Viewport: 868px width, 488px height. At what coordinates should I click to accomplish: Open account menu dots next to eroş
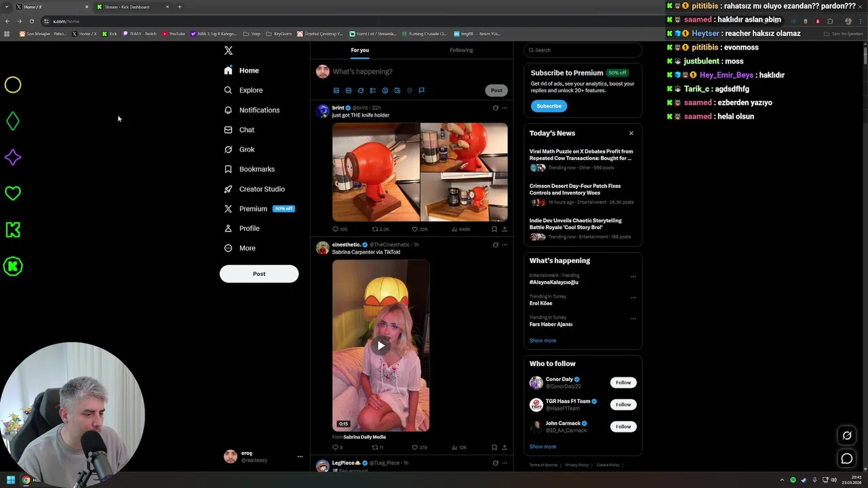[x=300, y=457]
